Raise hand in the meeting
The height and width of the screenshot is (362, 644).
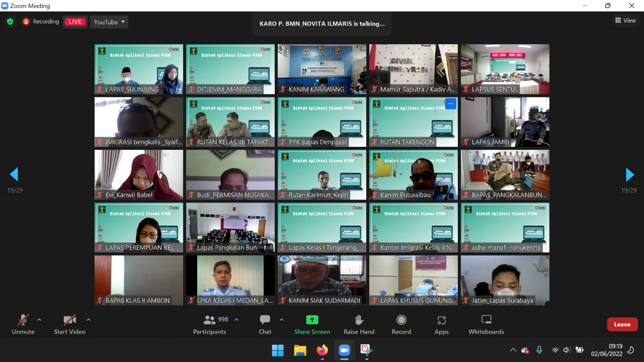(x=359, y=324)
